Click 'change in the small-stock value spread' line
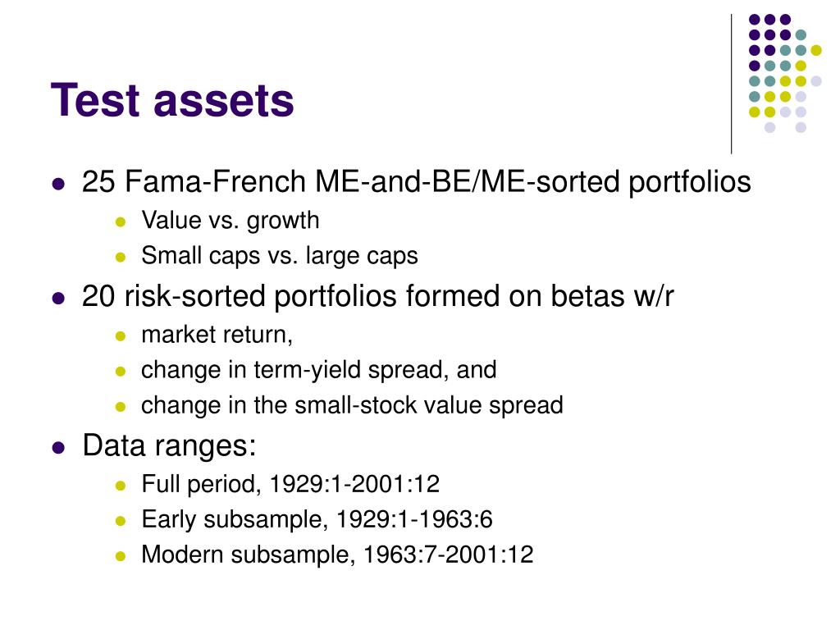Screen dimensions: 840x630 tap(352, 405)
